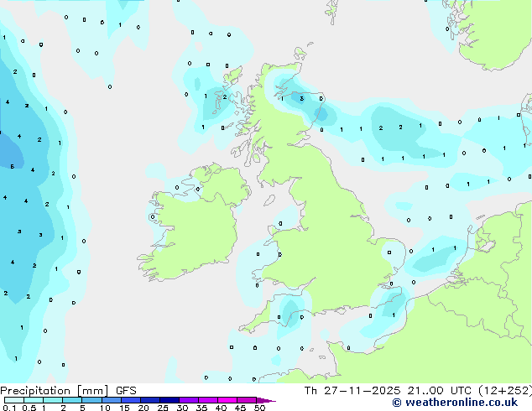Select the 5–10 mm legend color swatch

click(x=91, y=400)
